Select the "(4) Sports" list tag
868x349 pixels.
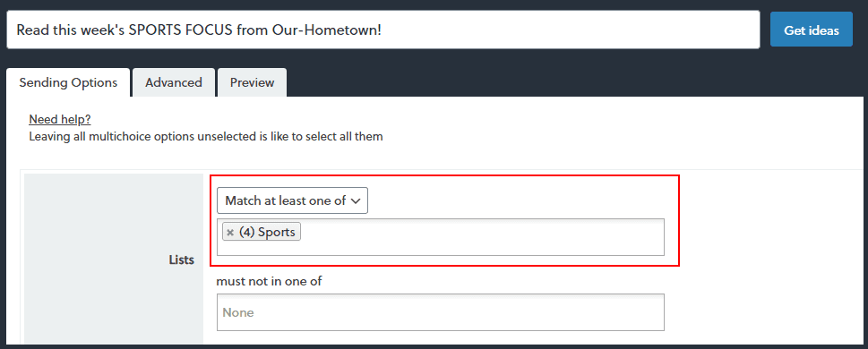pyautogui.click(x=267, y=233)
